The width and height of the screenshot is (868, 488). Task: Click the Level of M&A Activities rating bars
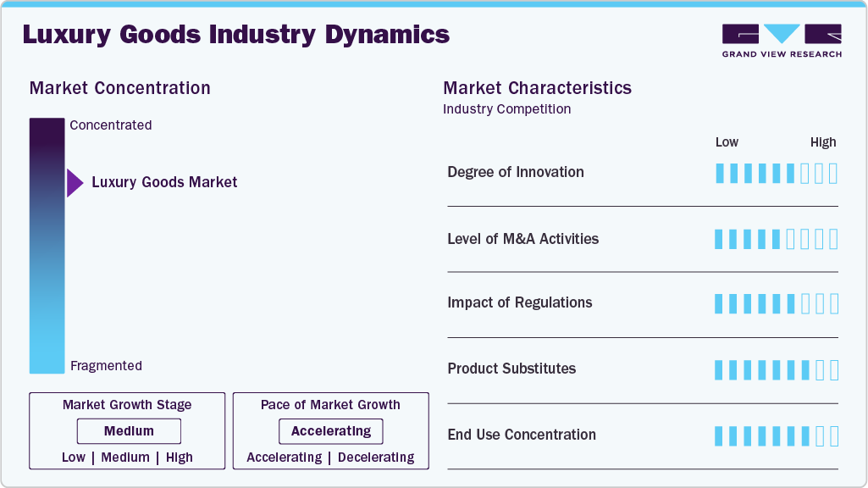[776, 239]
